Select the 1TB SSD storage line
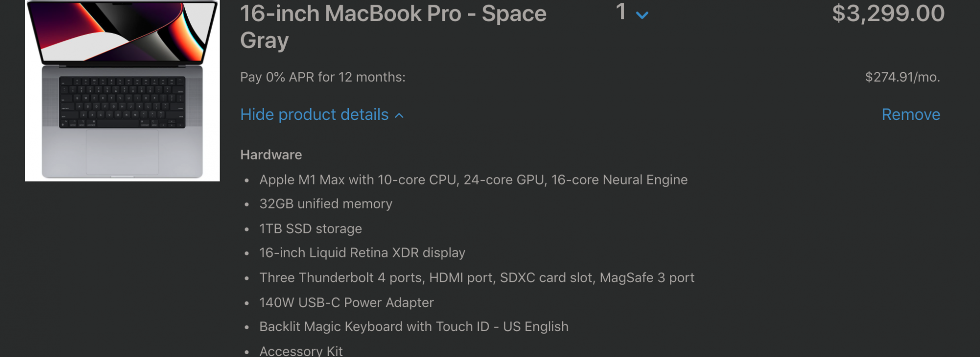 (x=310, y=229)
